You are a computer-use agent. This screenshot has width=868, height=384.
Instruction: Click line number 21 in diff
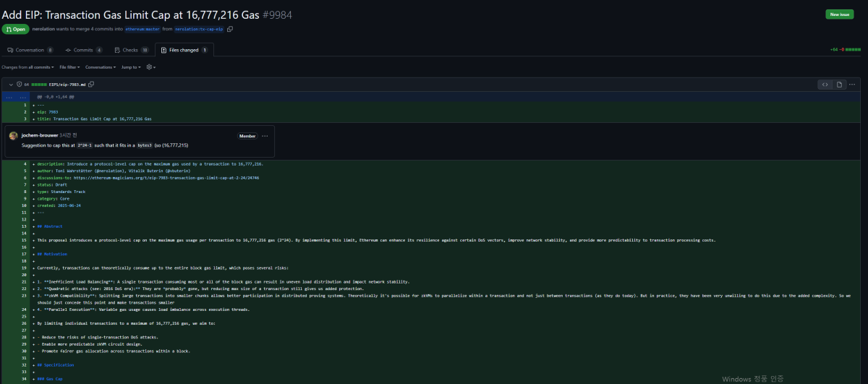tap(25, 281)
